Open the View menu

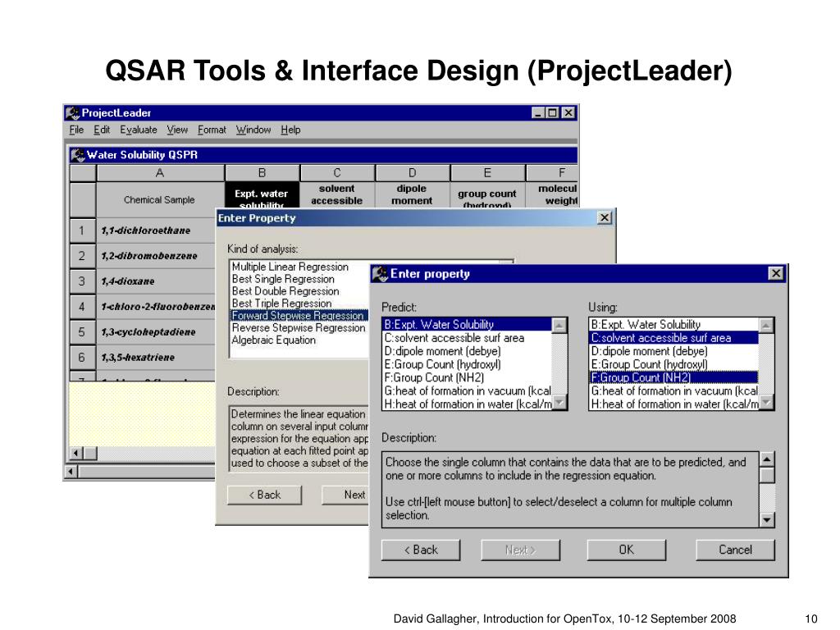(x=177, y=130)
